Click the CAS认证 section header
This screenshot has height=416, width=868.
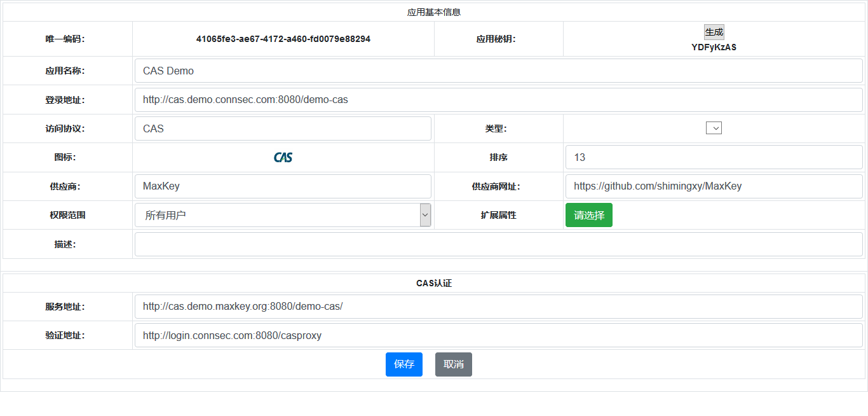(x=434, y=283)
